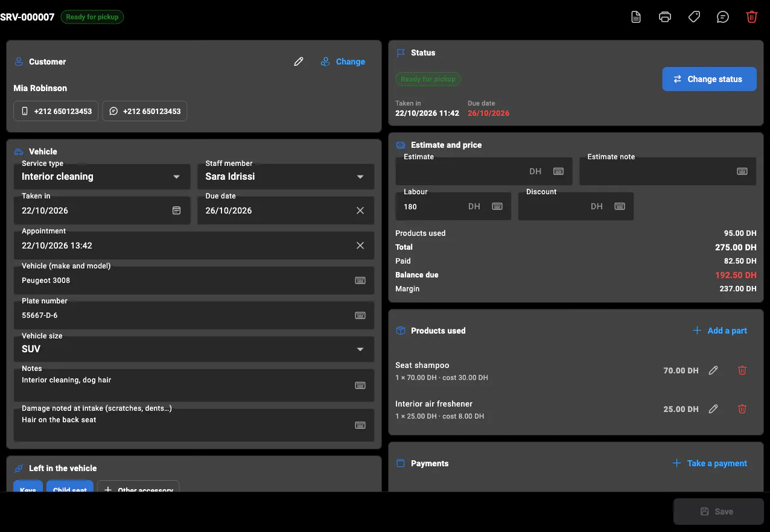Click the Change status button

709,79
